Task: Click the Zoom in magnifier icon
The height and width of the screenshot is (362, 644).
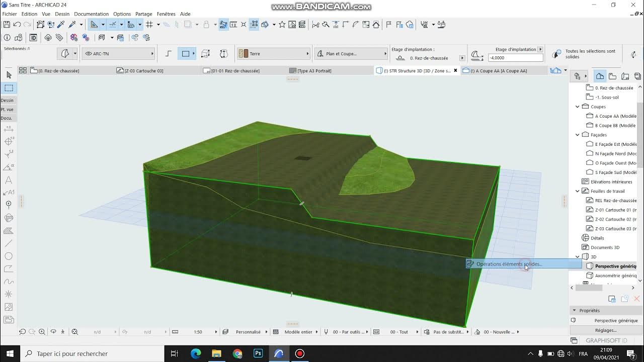Action: coord(42,332)
